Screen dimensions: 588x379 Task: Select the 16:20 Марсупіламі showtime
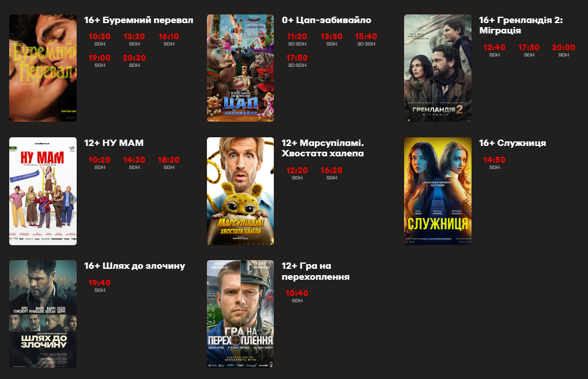(331, 174)
